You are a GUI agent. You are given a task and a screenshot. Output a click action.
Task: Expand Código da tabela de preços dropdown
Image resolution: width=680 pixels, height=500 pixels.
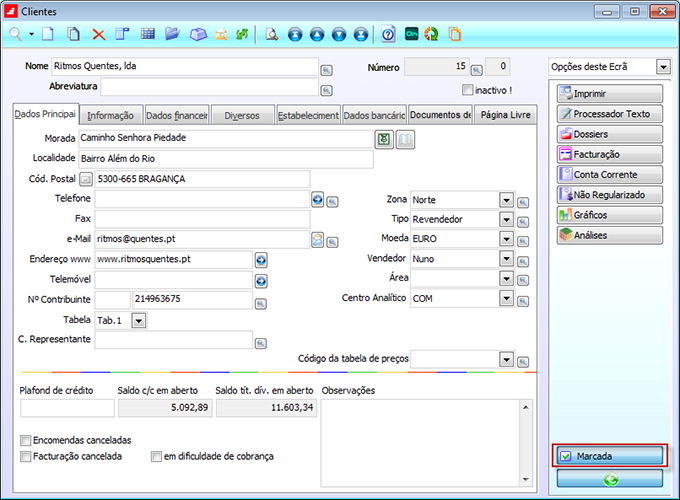click(506, 359)
